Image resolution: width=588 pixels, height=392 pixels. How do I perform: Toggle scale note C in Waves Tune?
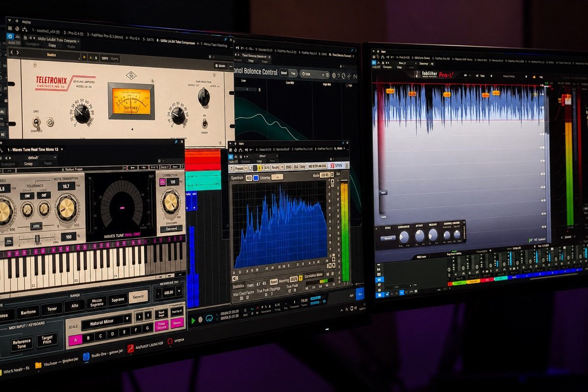click(101, 336)
